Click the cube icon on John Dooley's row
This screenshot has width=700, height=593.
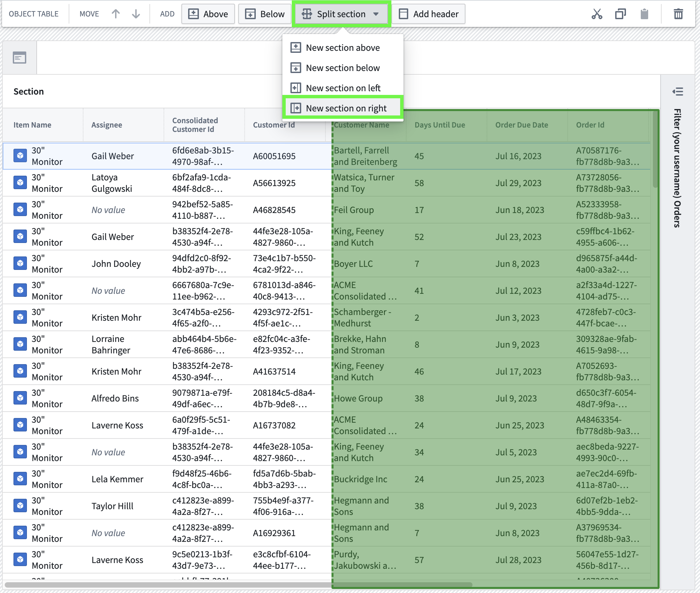[20, 264]
